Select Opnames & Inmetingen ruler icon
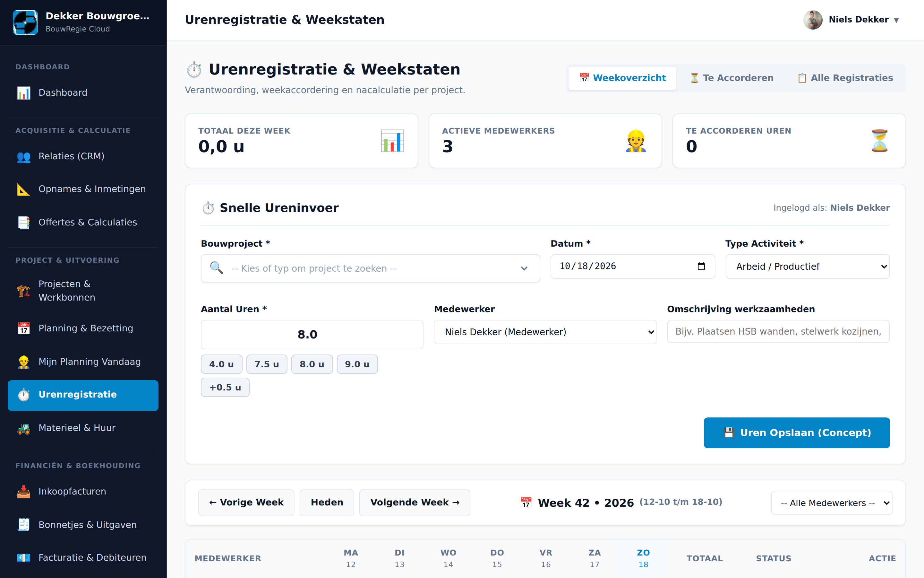This screenshot has height=578, width=924. click(24, 189)
